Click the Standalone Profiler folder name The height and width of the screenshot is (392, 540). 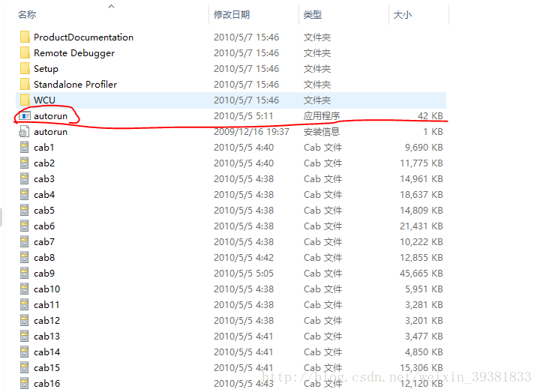(75, 84)
